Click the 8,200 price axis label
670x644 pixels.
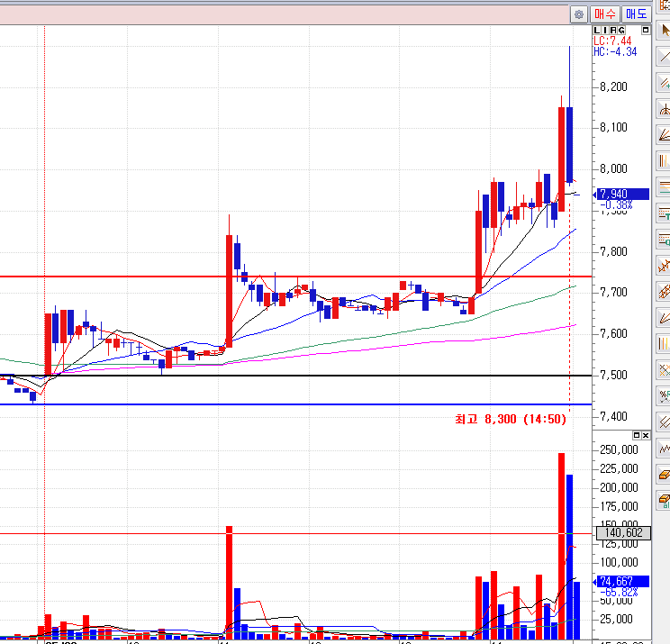pos(613,86)
